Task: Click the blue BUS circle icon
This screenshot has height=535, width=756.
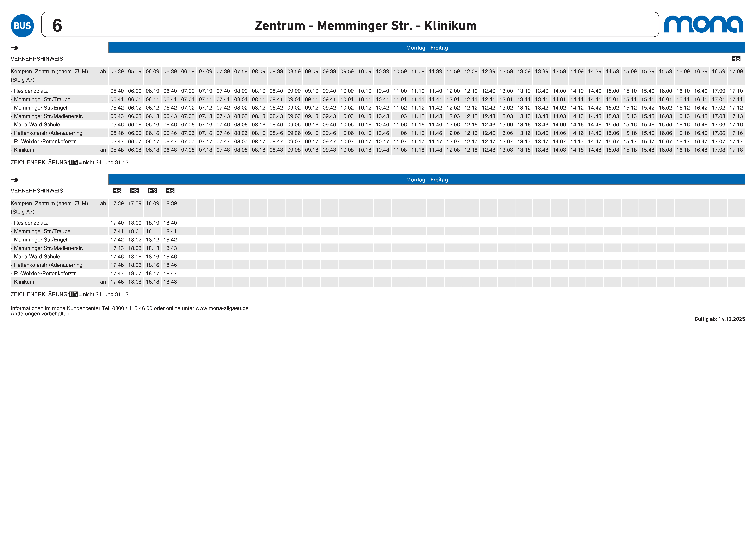Action: point(22,26)
